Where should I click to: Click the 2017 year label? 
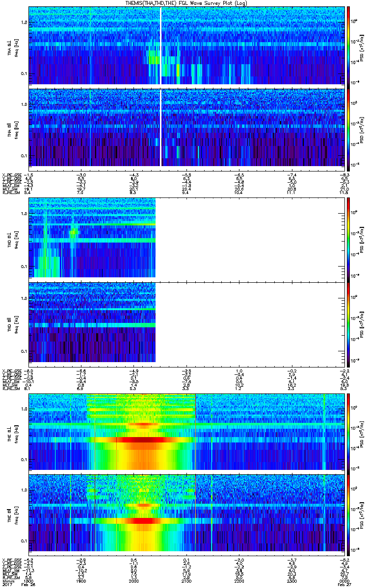[8, 585]
